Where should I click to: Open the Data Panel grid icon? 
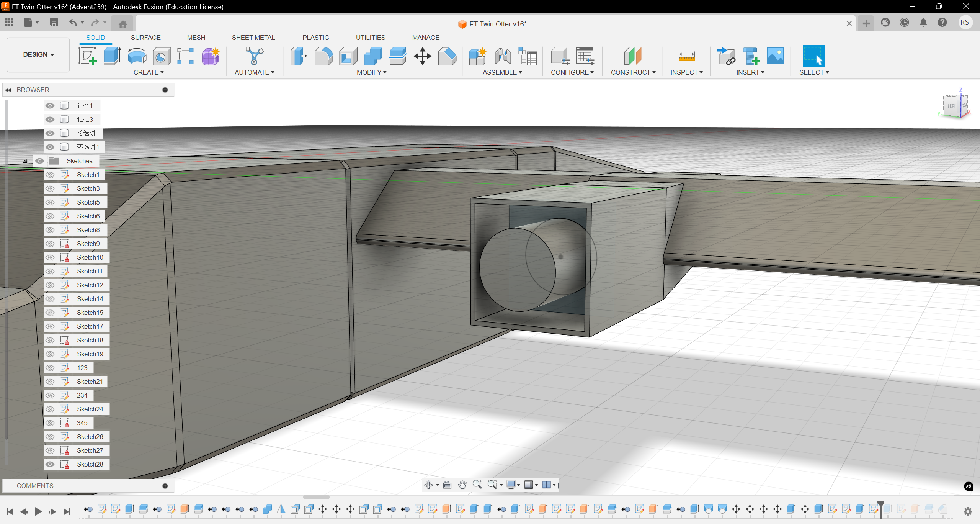tap(9, 22)
